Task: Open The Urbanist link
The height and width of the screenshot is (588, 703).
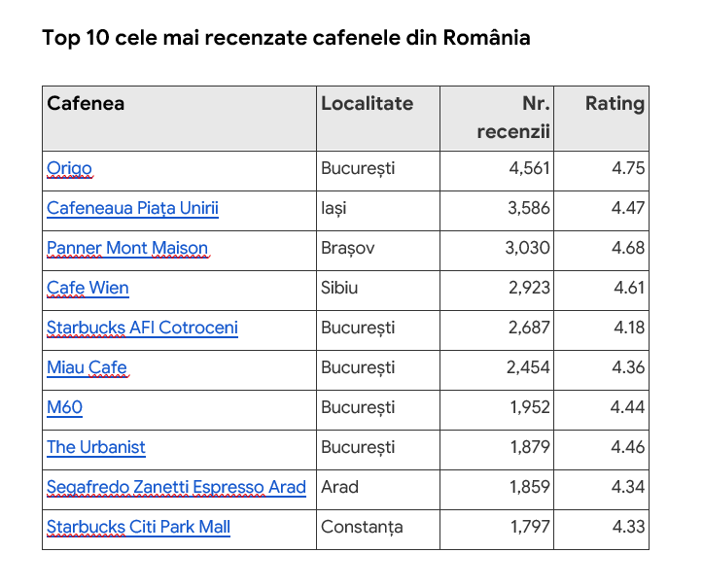Action: [96, 447]
